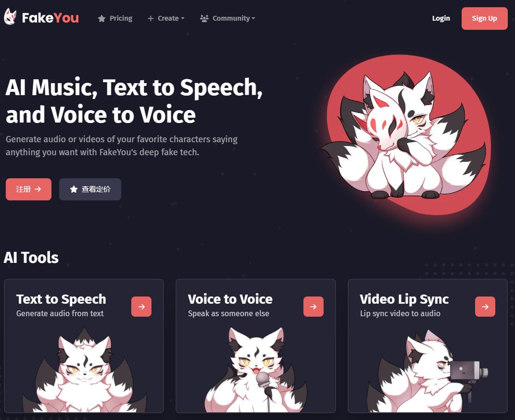Click the 查看定价 view pricing button
The width and height of the screenshot is (515, 420).
90,189
